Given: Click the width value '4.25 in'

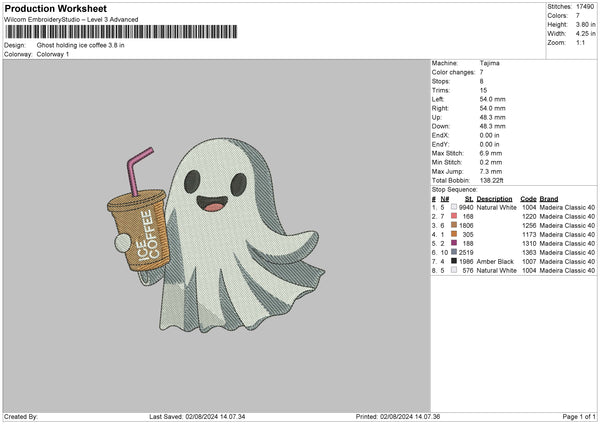Looking at the screenshot, I should [585, 34].
